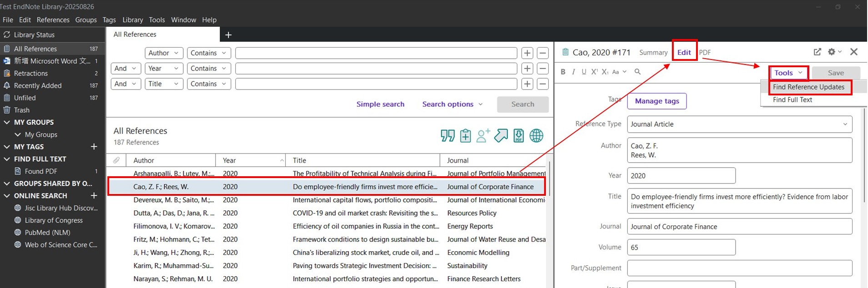Screen dimensions: 868x288
Task: Click the Manage tags button
Action: [656, 101]
